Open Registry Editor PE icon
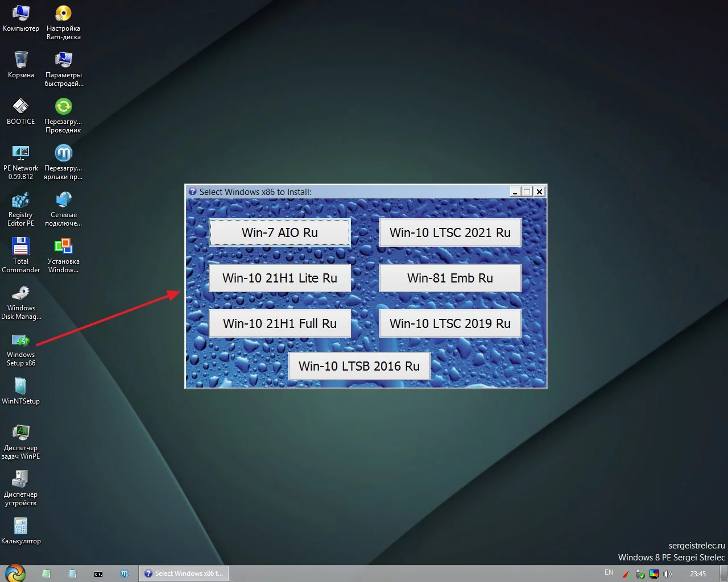Image resolution: width=728 pixels, height=582 pixels. (21, 209)
